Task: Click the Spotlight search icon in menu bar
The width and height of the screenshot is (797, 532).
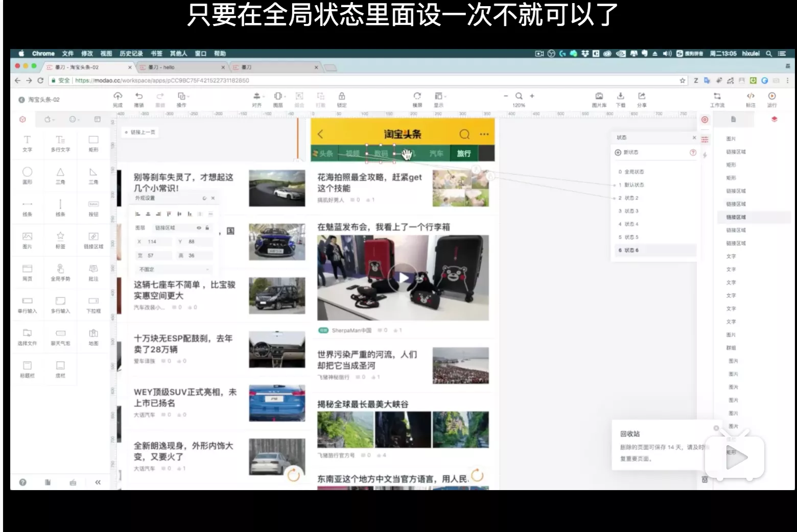Action: coord(768,54)
